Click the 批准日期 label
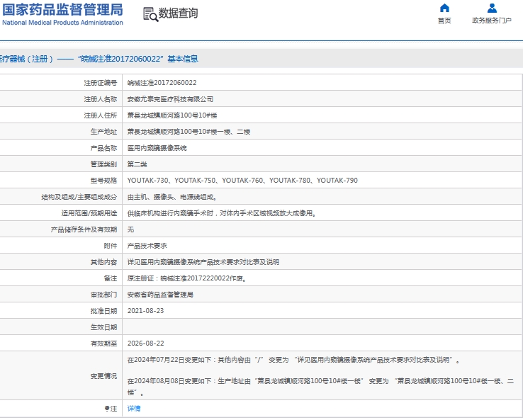Image resolution: width=523 pixels, height=420 pixels. [103, 311]
